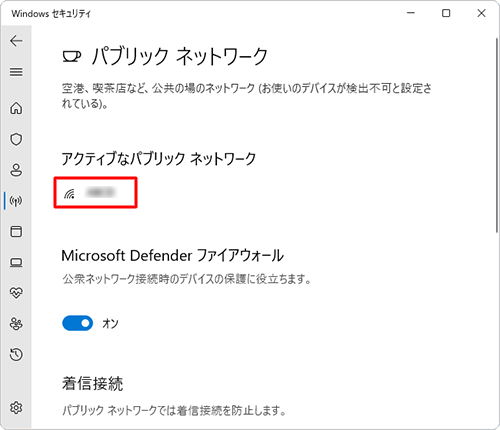Click the vertical scrollbar on the right
500x430 pixels.
(x=497, y=135)
